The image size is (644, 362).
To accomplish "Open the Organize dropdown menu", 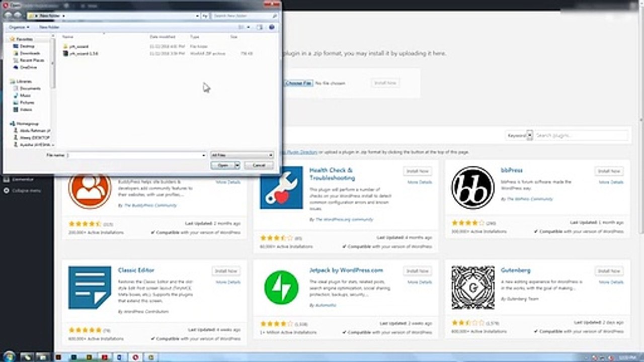I will 19,27.
